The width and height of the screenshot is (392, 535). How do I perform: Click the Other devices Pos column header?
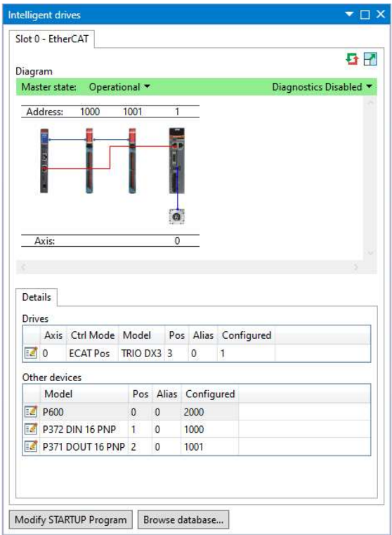(141, 394)
